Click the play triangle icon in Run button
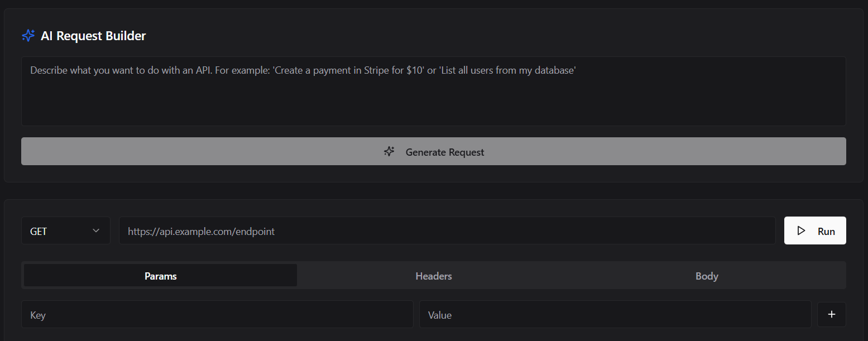 802,230
